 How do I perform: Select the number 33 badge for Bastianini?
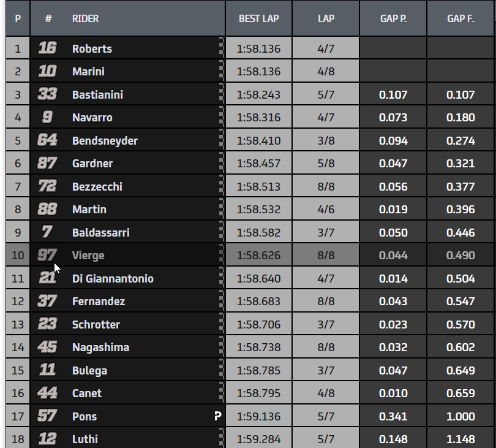[47, 94]
